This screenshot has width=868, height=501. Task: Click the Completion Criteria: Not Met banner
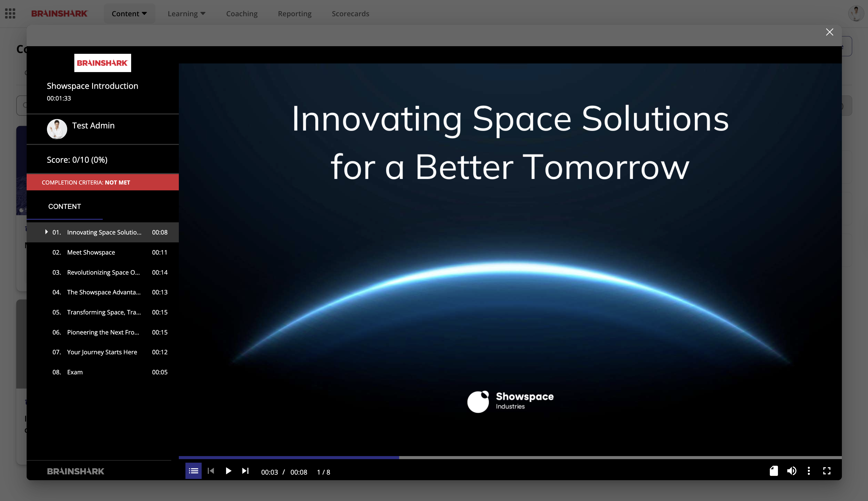click(x=102, y=182)
